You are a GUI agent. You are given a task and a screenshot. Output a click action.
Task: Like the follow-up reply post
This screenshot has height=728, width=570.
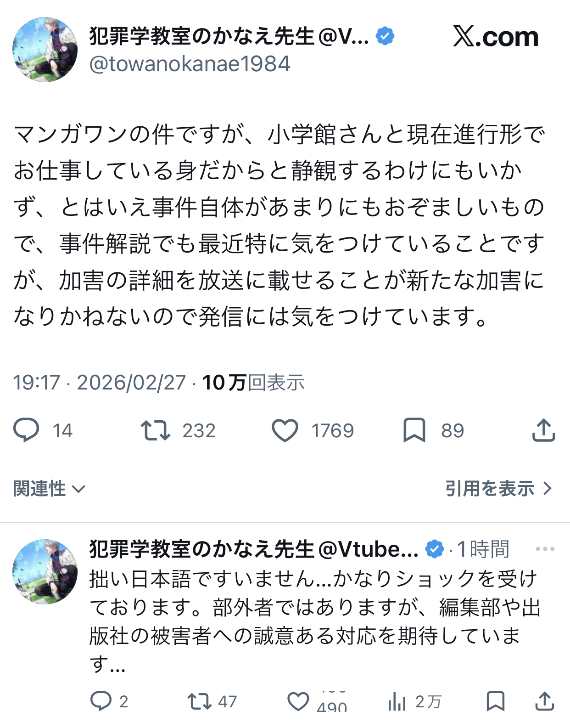click(298, 701)
